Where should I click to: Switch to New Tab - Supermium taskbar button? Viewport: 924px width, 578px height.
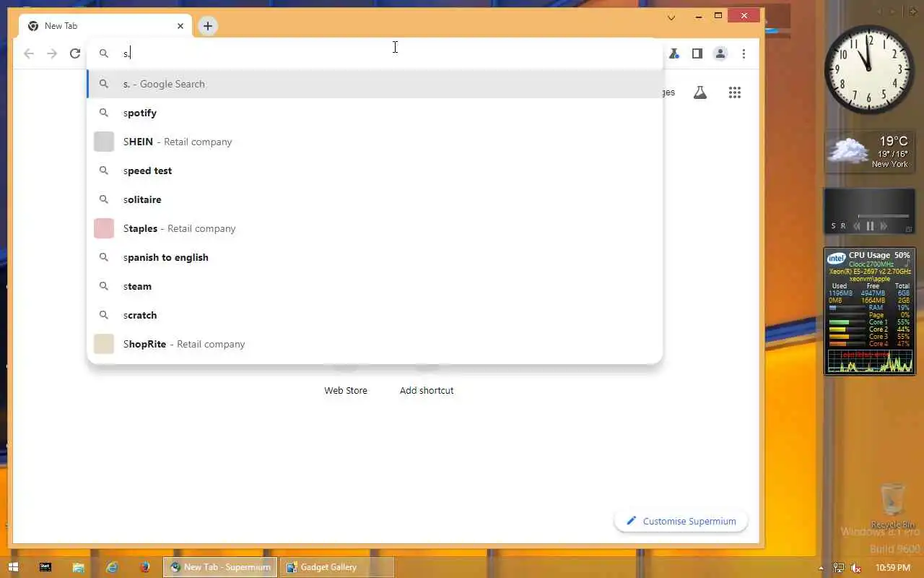220,567
